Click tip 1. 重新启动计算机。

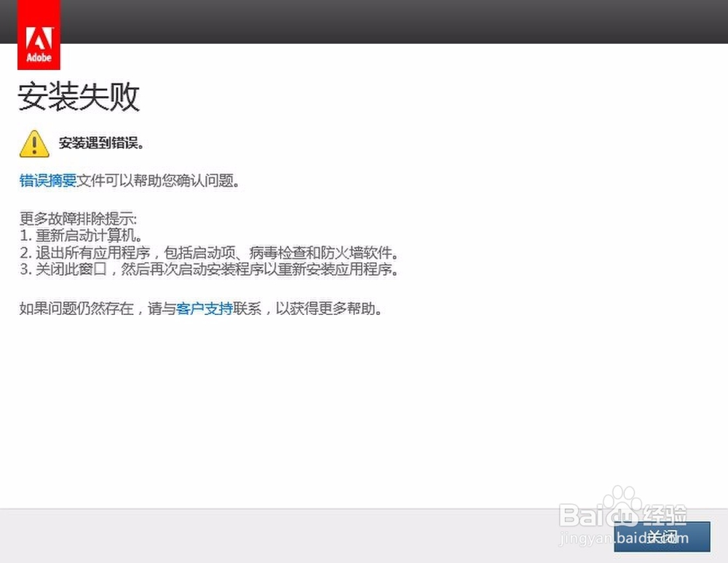tap(81, 236)
